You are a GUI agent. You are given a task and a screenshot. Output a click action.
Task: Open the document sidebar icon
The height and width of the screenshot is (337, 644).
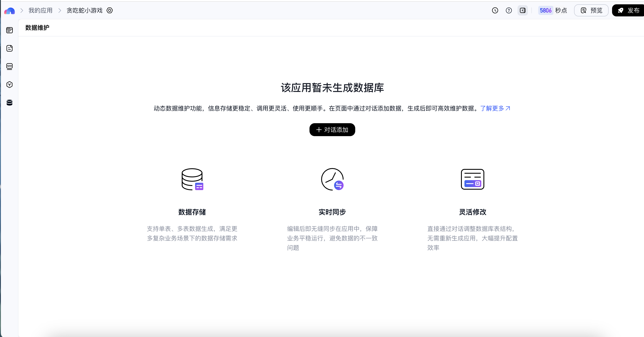click(x=9, y=48)
